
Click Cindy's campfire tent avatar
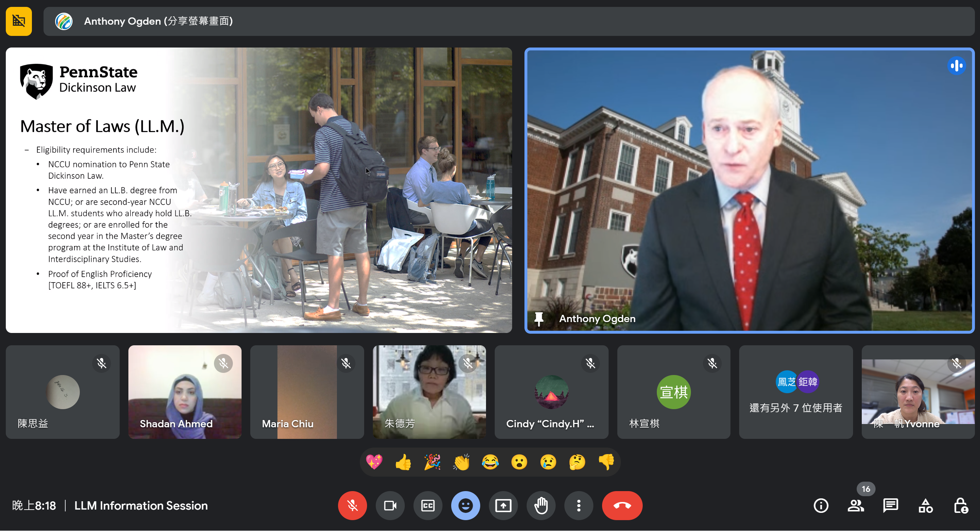[552, 392]
